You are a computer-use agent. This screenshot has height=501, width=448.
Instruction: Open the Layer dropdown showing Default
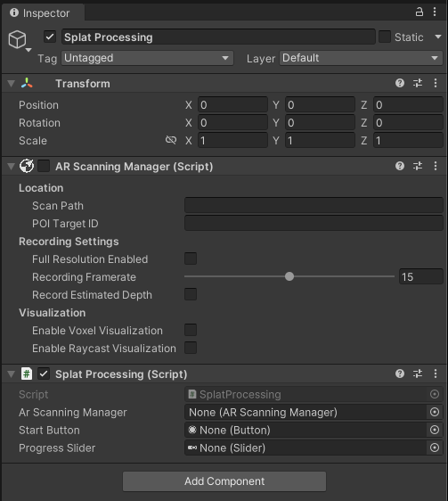(361, 58)
